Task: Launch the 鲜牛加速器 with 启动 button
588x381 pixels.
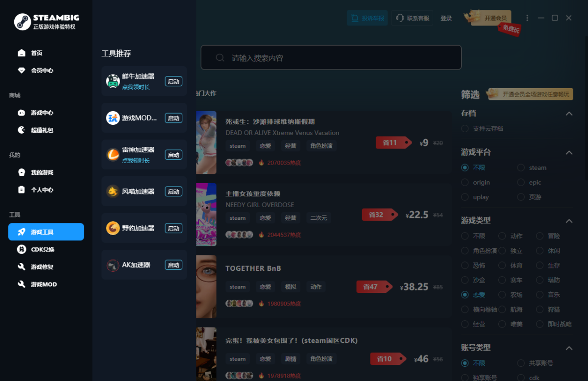Action: [x=173, y=81]
